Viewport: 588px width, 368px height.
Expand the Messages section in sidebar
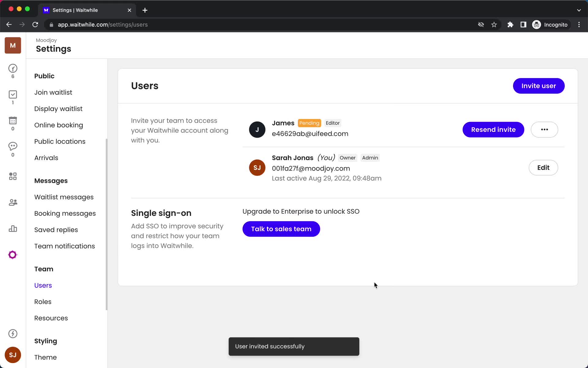pos(51,181)
